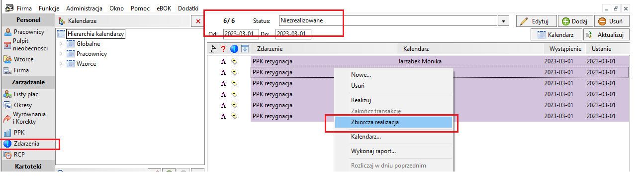Click the Personel section header
644x182 pixels.
tap(28, 20)
